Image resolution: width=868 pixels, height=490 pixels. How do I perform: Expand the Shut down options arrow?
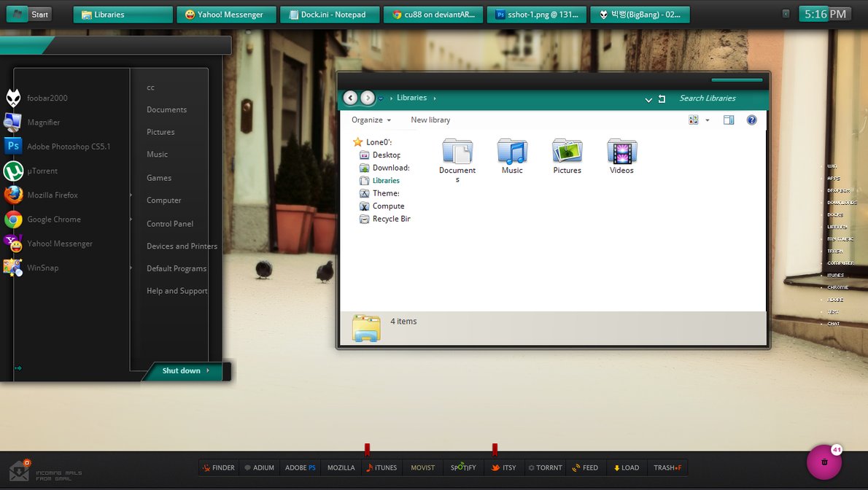(208, 371)
